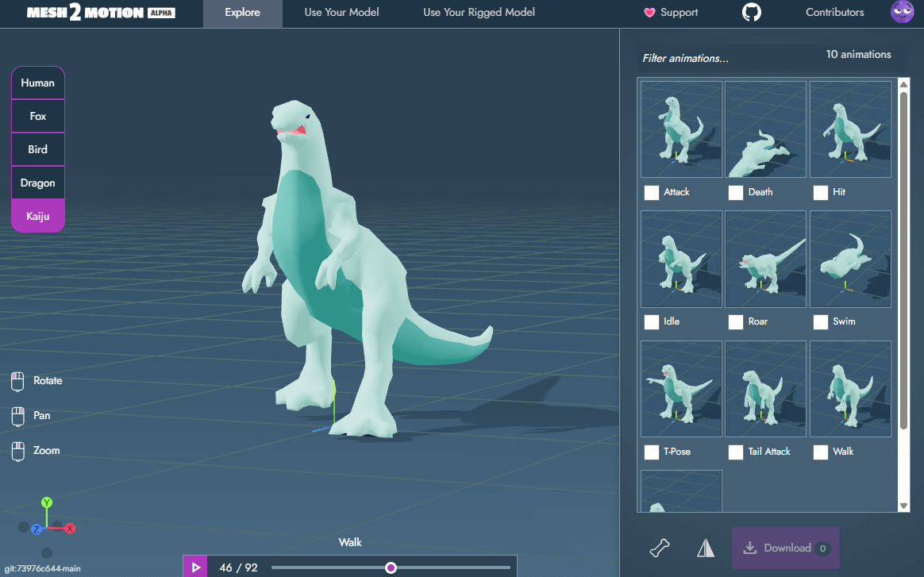The width and height of the screenshot is (924, 577).
Task: Select the Fox model
Action: [x=38, y=116]
